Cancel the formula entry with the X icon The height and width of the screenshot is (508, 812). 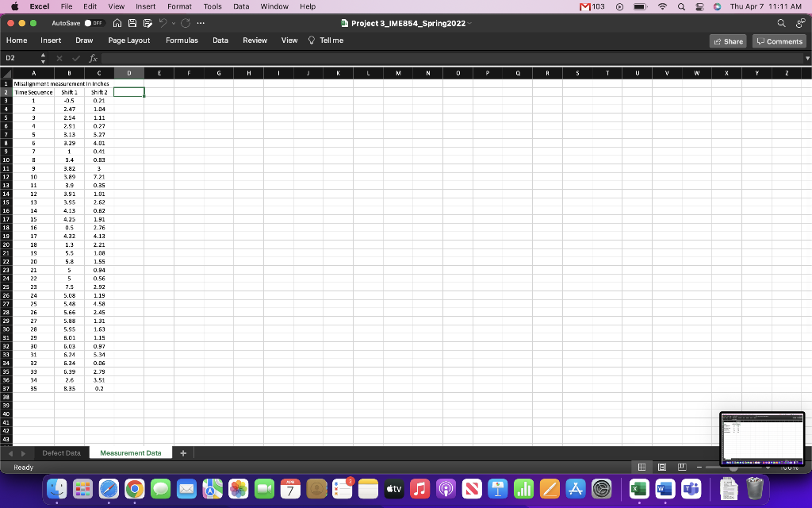59,58
